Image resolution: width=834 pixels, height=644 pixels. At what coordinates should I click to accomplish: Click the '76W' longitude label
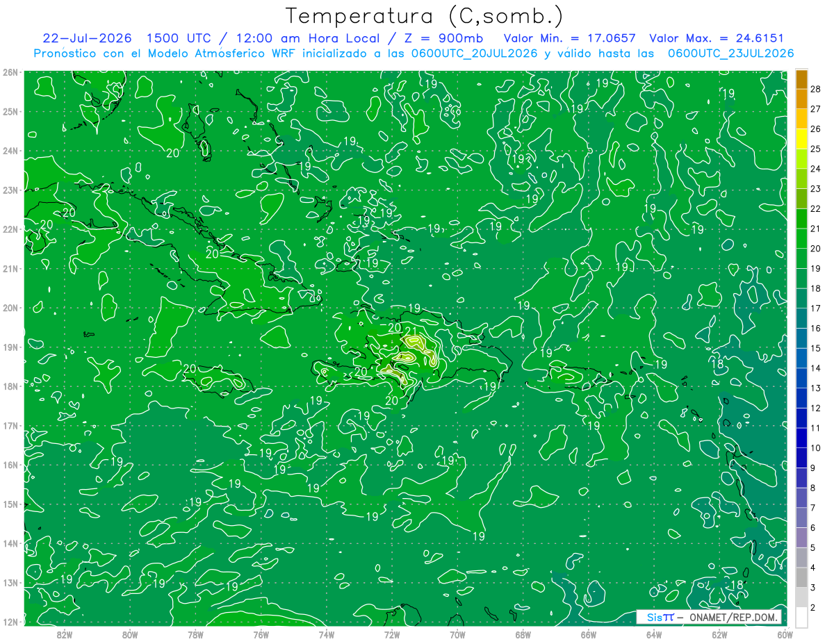pos(261,634)
